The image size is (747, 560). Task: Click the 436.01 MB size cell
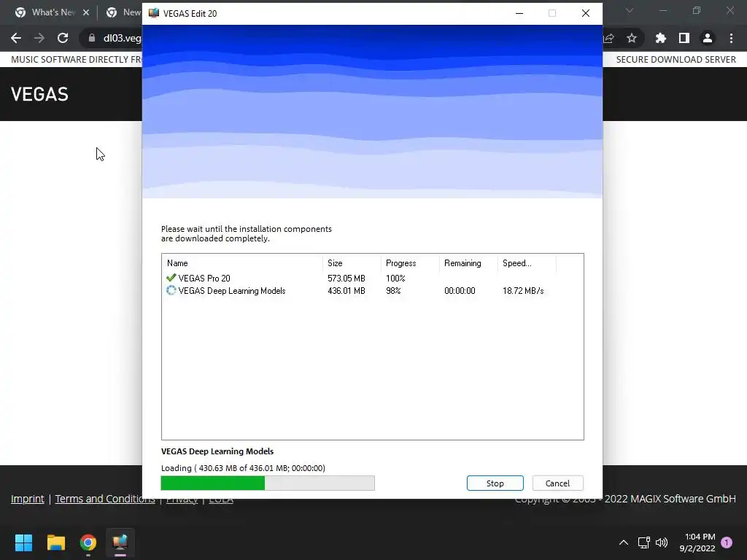(347, 291)
